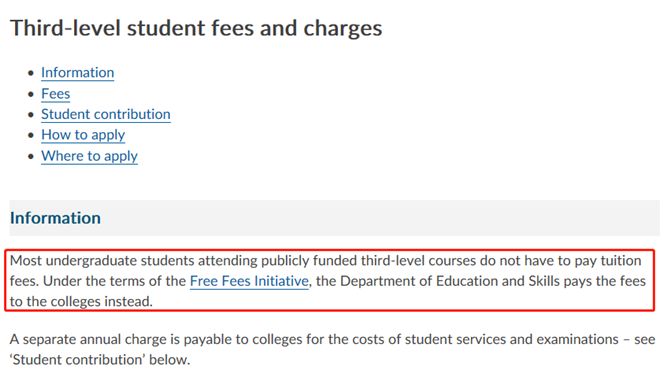Open the Student contribution link
The width and height of the screenshot is (670, 373).
point(106,115)
